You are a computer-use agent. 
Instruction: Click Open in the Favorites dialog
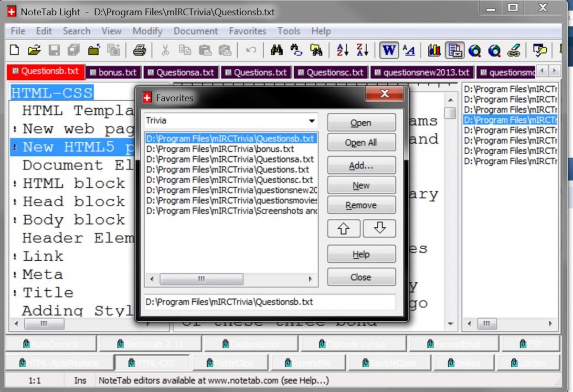pyautogui.click(x=361, y=123)
